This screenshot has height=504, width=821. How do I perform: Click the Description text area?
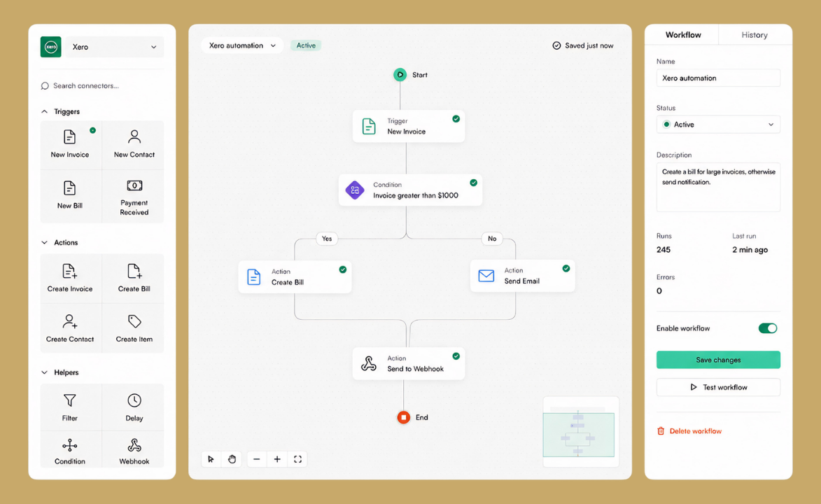tap(718, 187)
